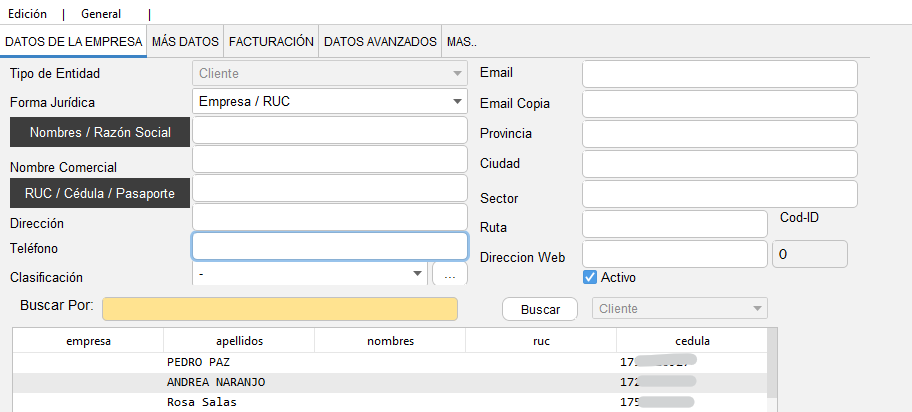This screenshot has height=412, width=912.
Task: Select the MAS.. tab
Action: click(x=461, y=42)
